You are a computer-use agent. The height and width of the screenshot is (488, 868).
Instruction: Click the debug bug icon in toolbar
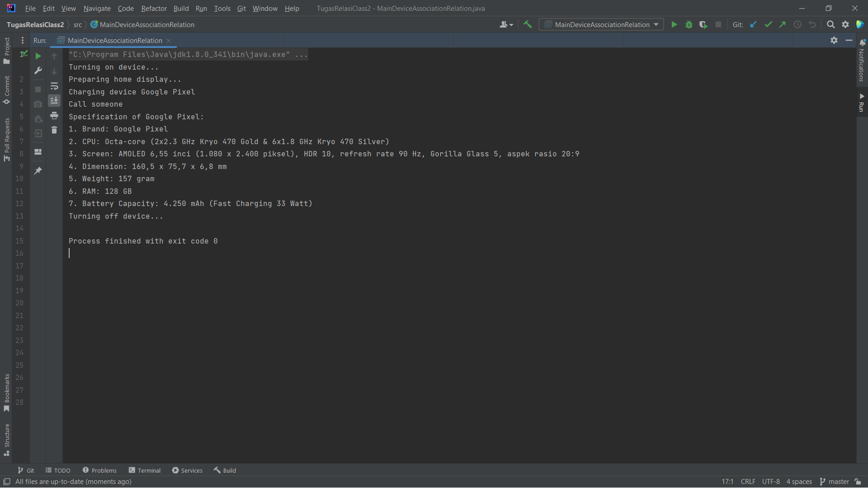(x=689, y=24)
